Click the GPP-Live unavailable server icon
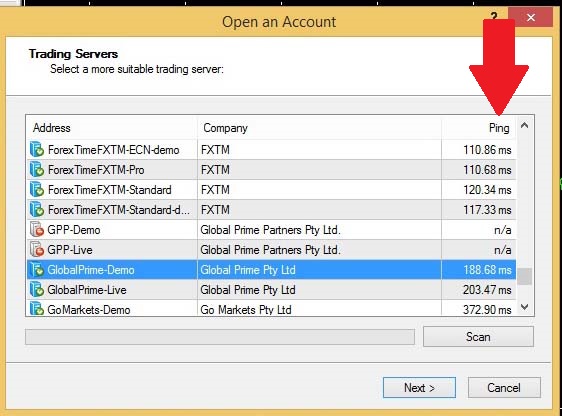 tap(37, 250)
